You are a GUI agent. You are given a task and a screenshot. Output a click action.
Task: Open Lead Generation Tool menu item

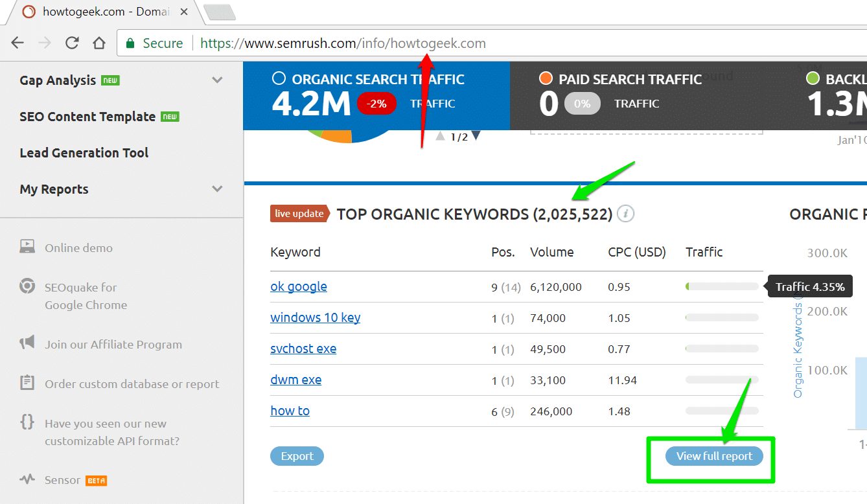[x=84, y=153]
